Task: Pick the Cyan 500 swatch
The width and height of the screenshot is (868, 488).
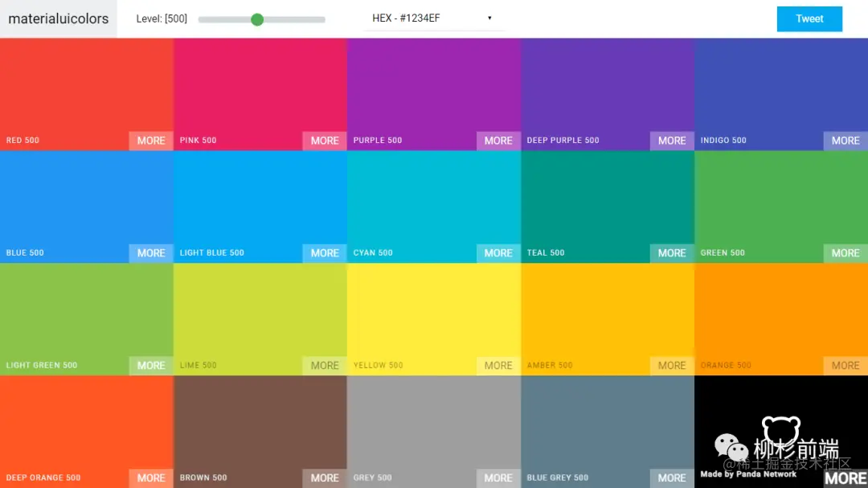Action: click(x=434, y=207)
